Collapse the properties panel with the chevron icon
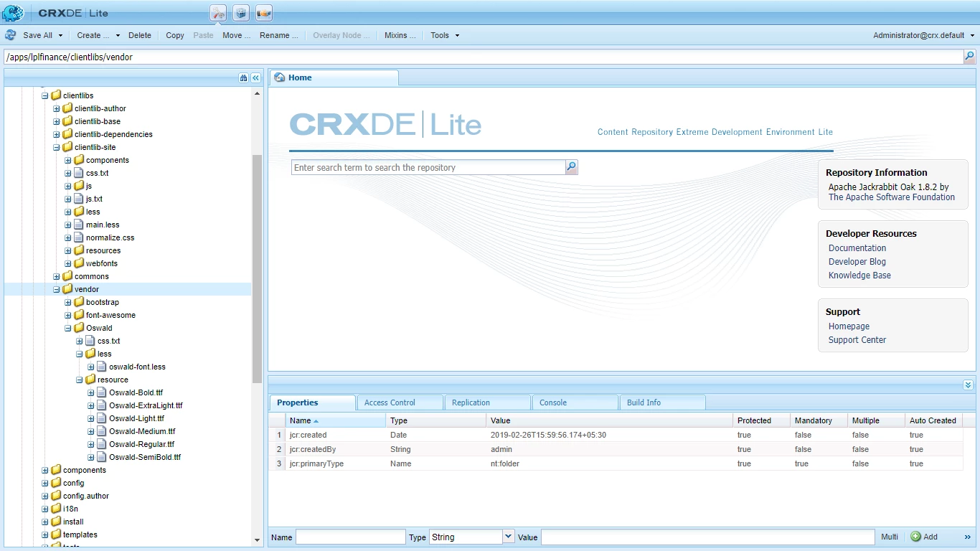The width and height of the screenshot is (980, 551). (968, 385)
